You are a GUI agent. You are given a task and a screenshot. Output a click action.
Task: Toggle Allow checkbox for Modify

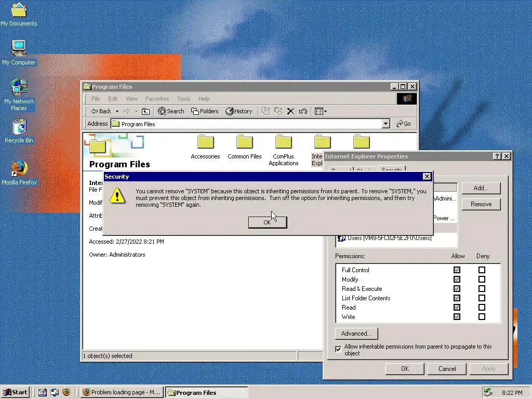point(457,279)
